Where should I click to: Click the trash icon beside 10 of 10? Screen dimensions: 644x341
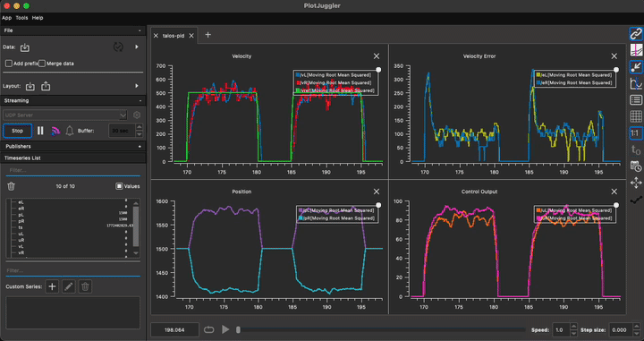pos(11,186)
